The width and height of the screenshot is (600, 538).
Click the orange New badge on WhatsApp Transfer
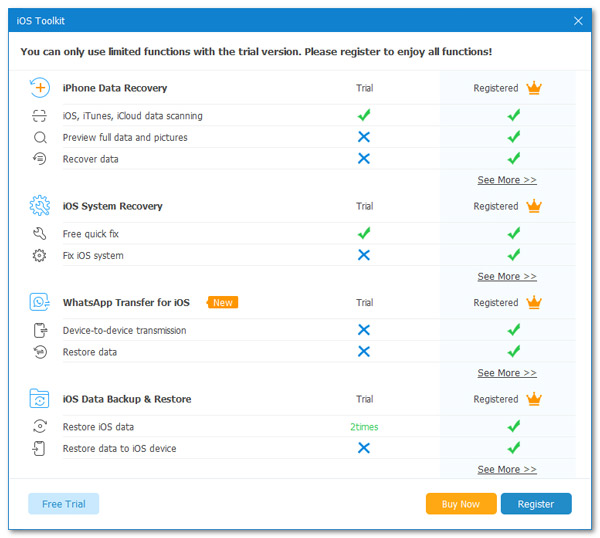click(222, 303)
